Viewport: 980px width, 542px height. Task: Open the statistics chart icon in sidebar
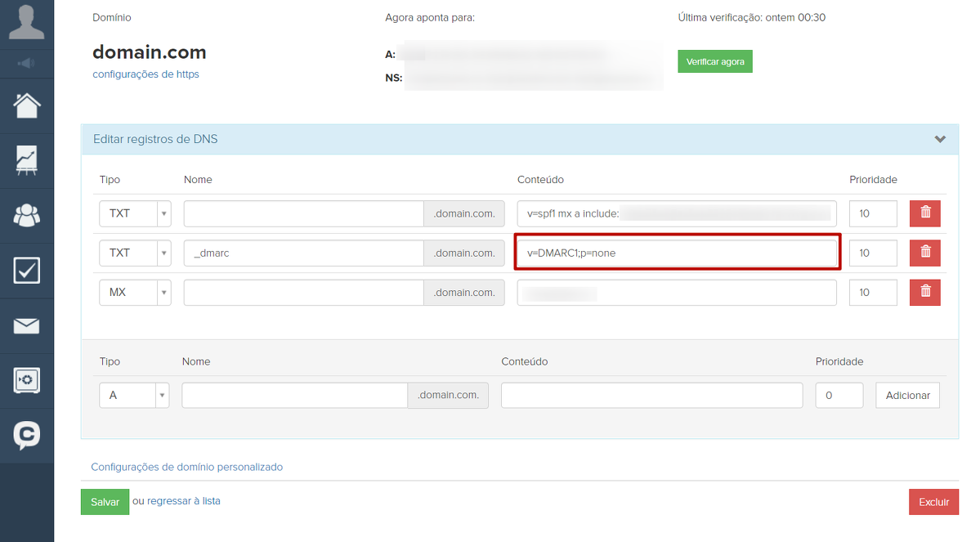coord(27,161)
